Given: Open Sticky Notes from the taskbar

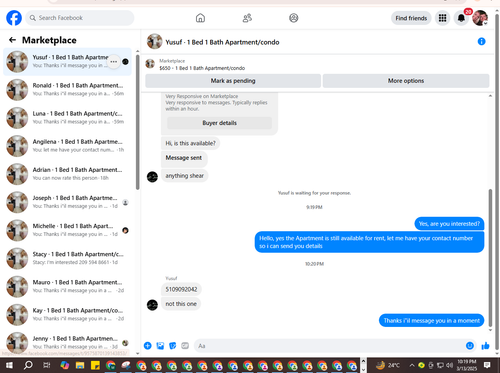Looking at the screenshot, I should click(95, 365).
